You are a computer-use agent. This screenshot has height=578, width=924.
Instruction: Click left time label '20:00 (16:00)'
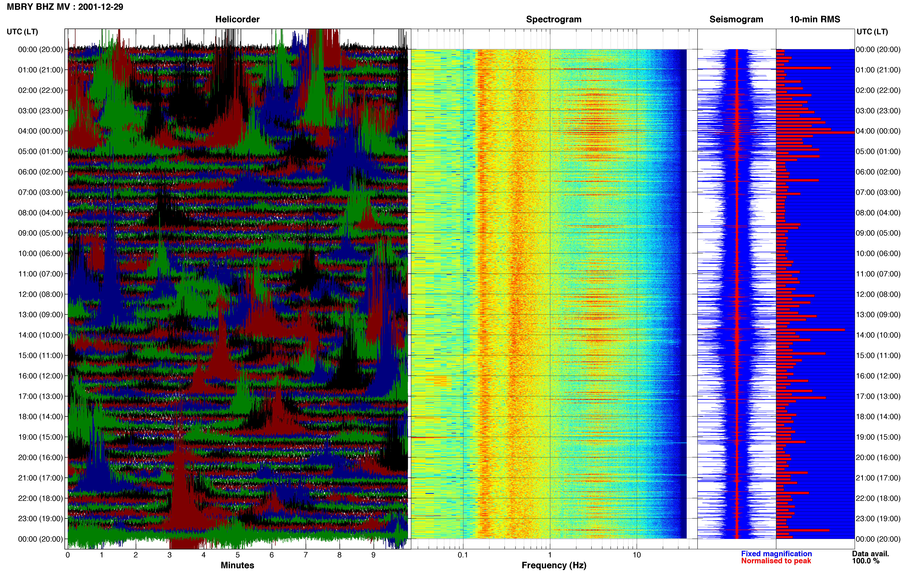click(41, 458)
